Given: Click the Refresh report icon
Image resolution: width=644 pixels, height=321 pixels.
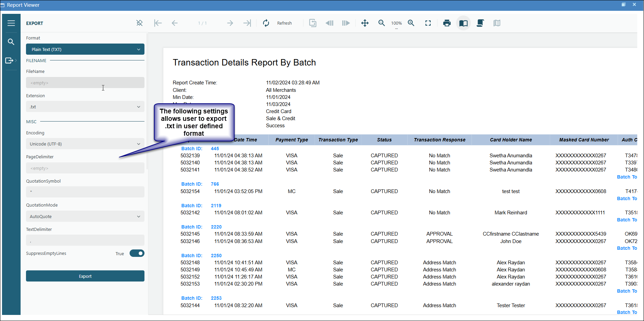Looking at the screenshot, I should coord(266,23).
